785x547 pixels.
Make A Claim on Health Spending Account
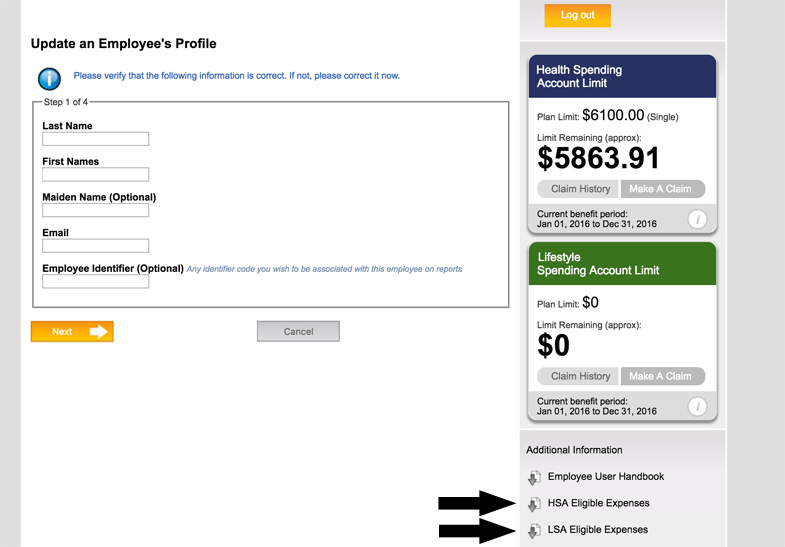[663, 189]
